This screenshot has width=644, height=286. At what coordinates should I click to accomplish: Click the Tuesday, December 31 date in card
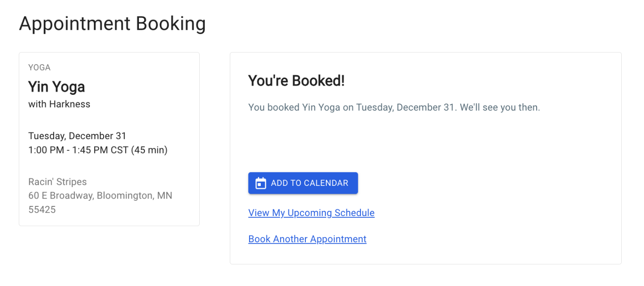click(77, 136)
